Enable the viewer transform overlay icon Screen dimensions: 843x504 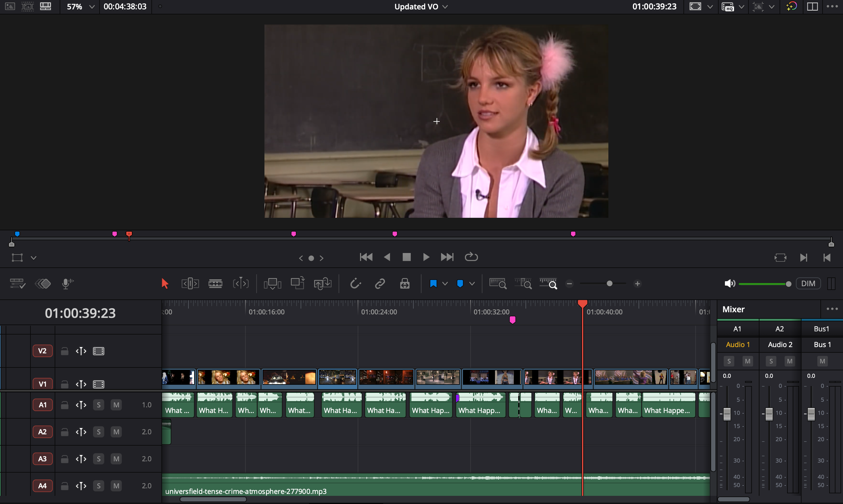pos(17,257)
